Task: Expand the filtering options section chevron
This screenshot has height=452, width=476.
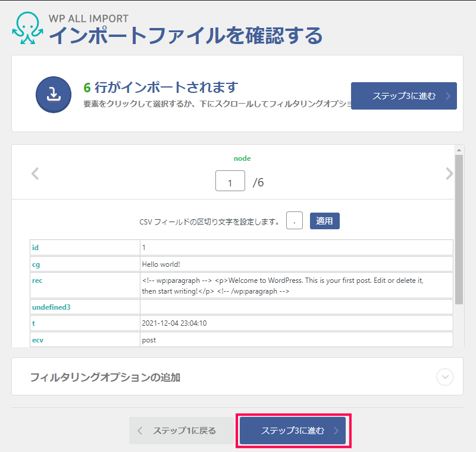Action: (x=444, y=377)
